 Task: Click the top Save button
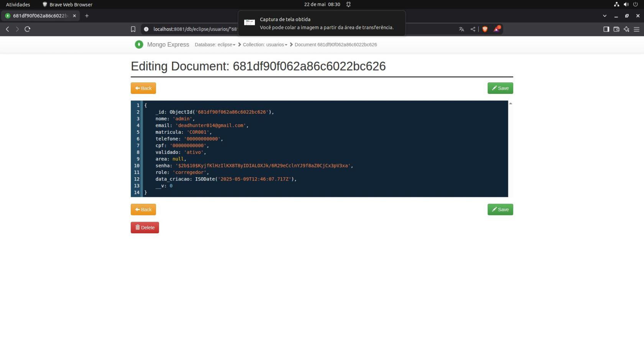coord(500,88)
